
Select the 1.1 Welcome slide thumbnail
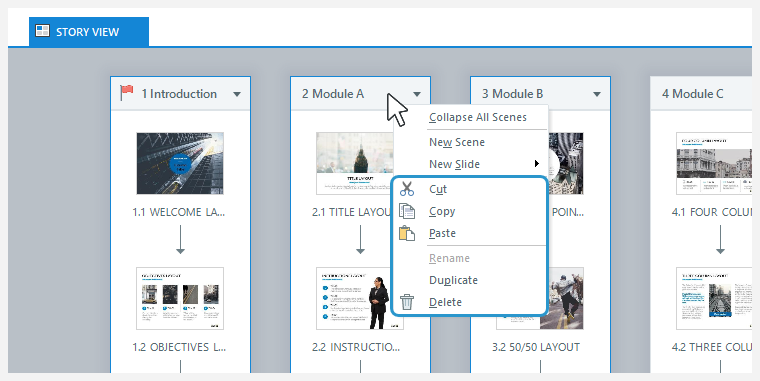(x=180, y=163)
